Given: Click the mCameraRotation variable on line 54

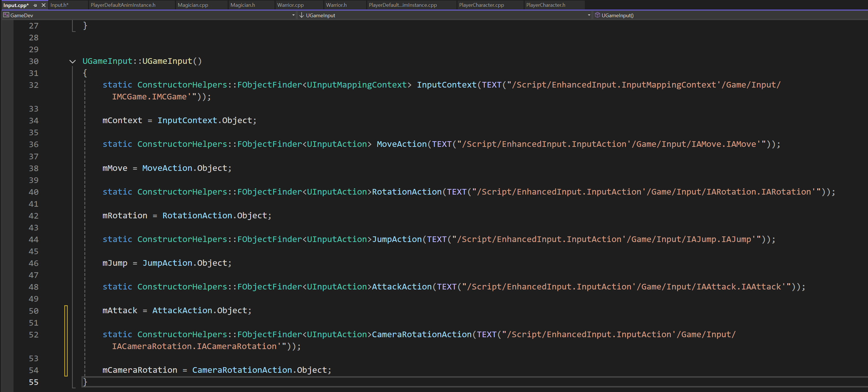Looking at the screenshot, I should point(140,370).
